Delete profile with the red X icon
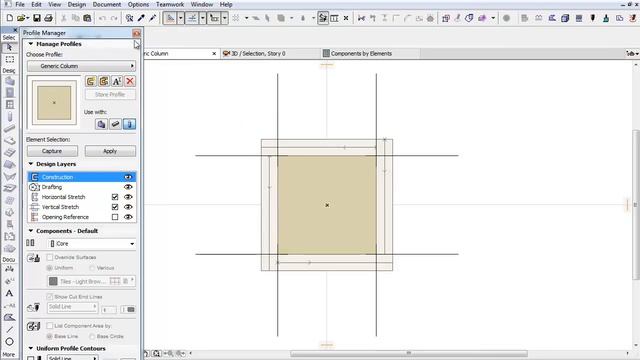The image size is (640, 360). [130, 81]
